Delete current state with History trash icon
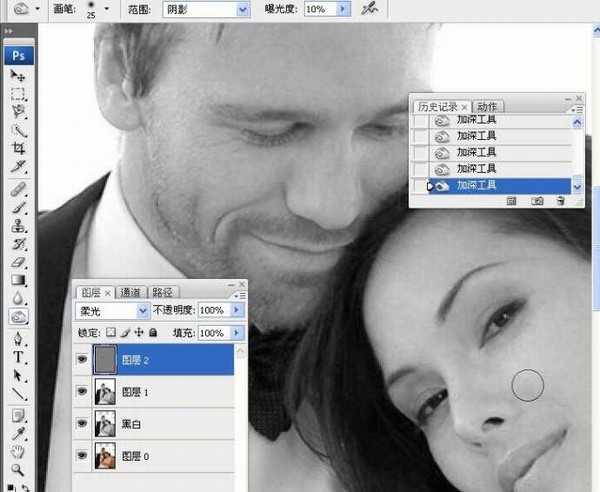Screen dimensions: 600x492 pos(560,201)
